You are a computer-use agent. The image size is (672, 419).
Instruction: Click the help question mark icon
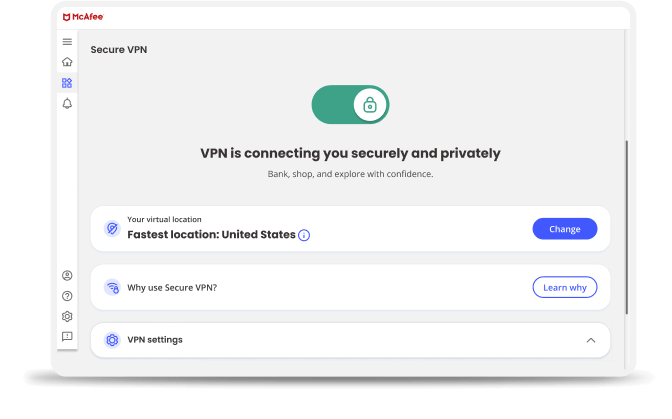coord(67,296)
